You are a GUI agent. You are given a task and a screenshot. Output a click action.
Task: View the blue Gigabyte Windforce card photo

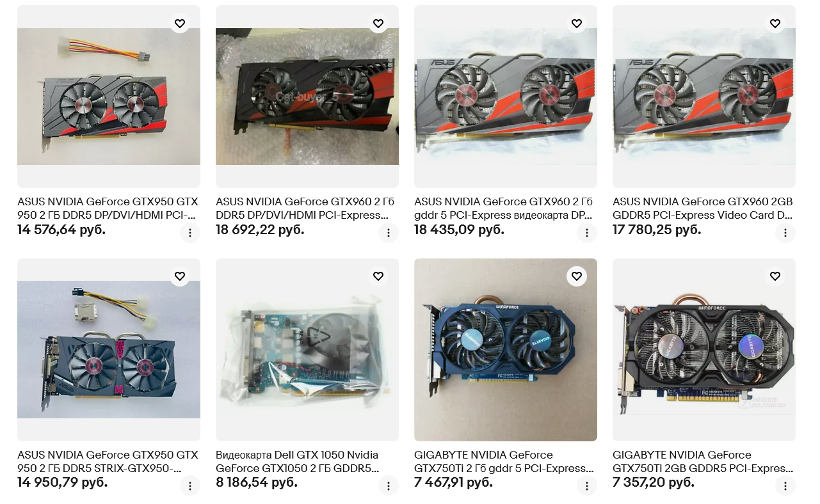click(506, 350)
